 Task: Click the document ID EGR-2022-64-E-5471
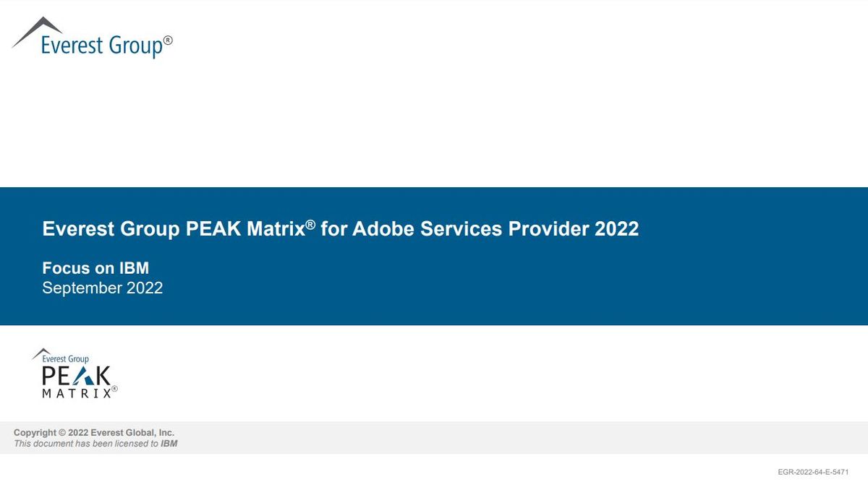click(813, 472)
